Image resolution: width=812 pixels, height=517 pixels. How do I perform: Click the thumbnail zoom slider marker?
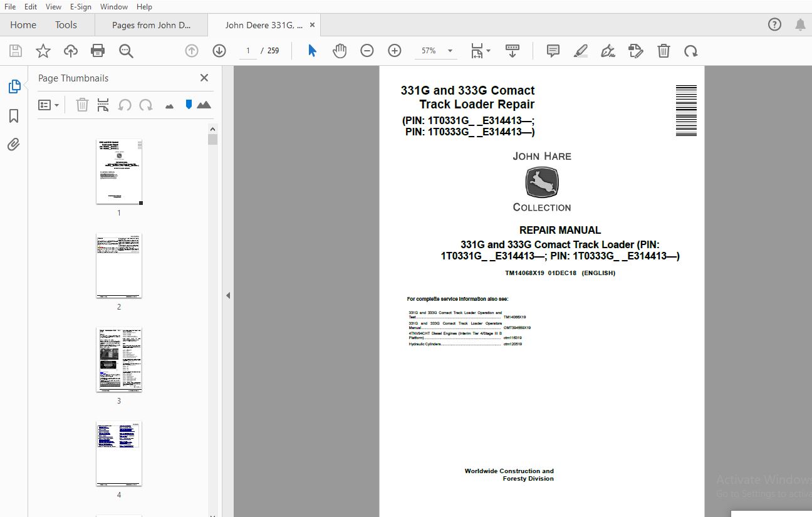click(189, 105)
